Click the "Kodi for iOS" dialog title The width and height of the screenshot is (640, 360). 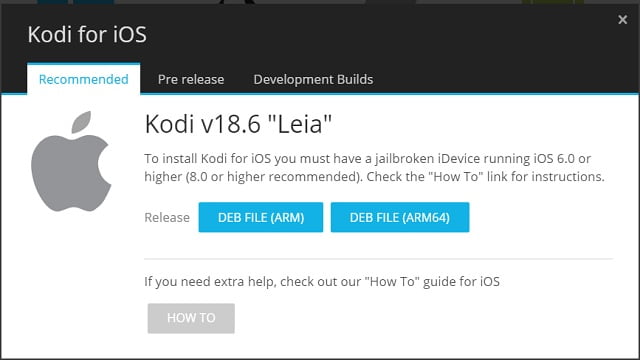coord(87,34)
